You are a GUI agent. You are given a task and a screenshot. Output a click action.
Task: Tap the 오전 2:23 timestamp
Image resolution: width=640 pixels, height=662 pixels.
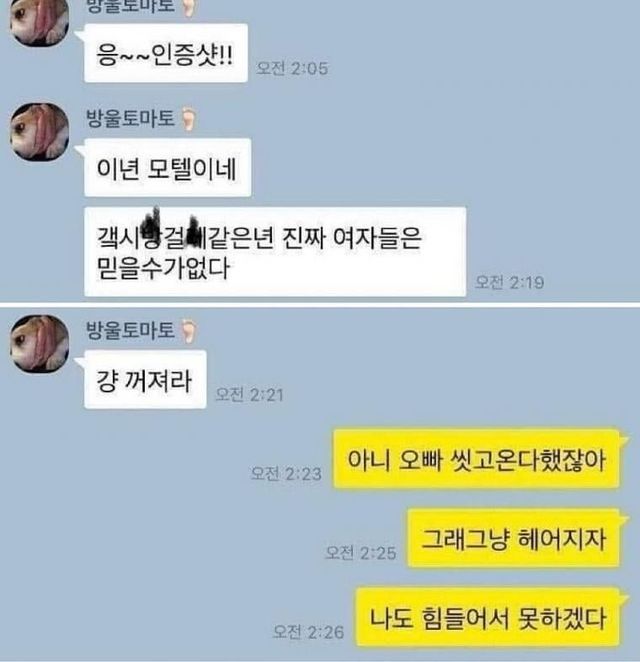click(286, 473)
